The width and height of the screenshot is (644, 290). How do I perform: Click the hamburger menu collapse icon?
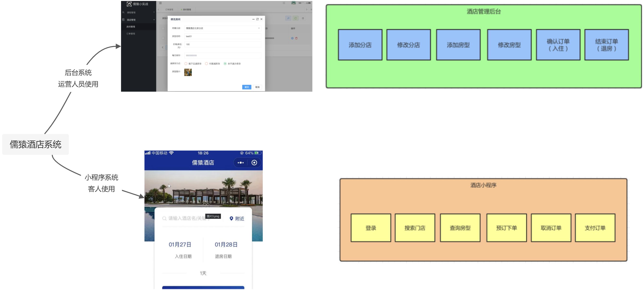pos(160,3)
